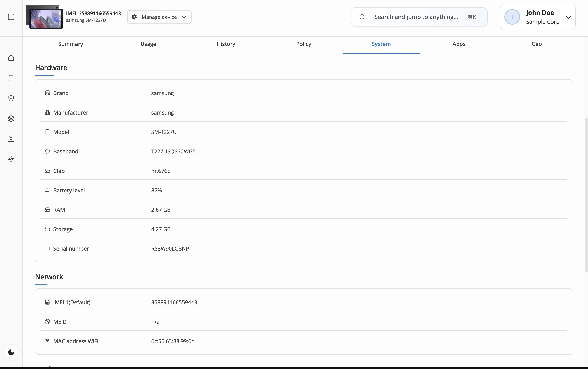Screen dimensions: 588x369
Task: Open the History tab
Action: coord(226,44)
